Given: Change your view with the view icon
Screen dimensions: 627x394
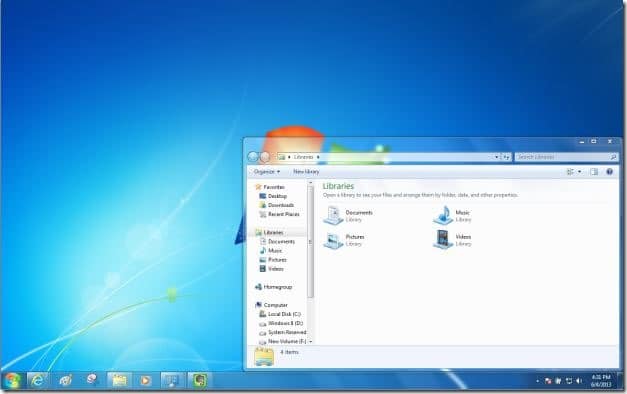Looking at the screenshot, I should tap(570, 172).
